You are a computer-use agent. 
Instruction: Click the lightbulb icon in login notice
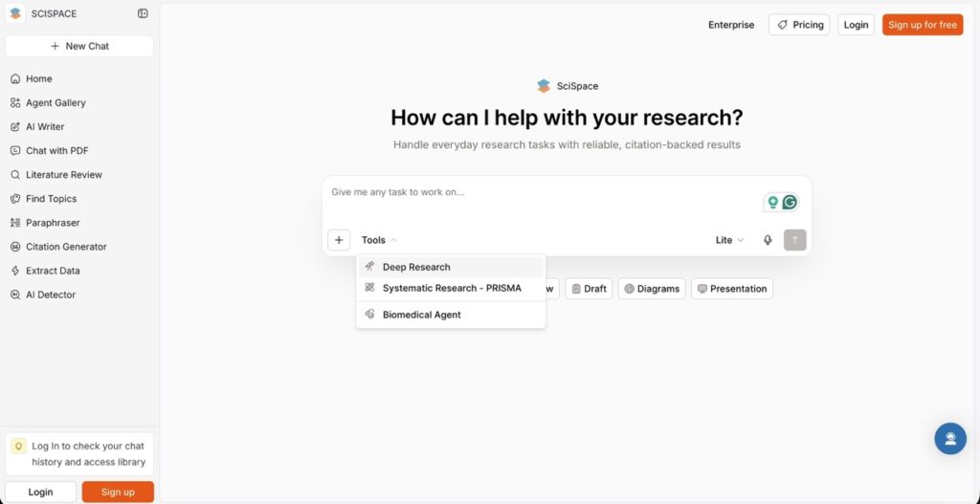click(x=19, y=446)
